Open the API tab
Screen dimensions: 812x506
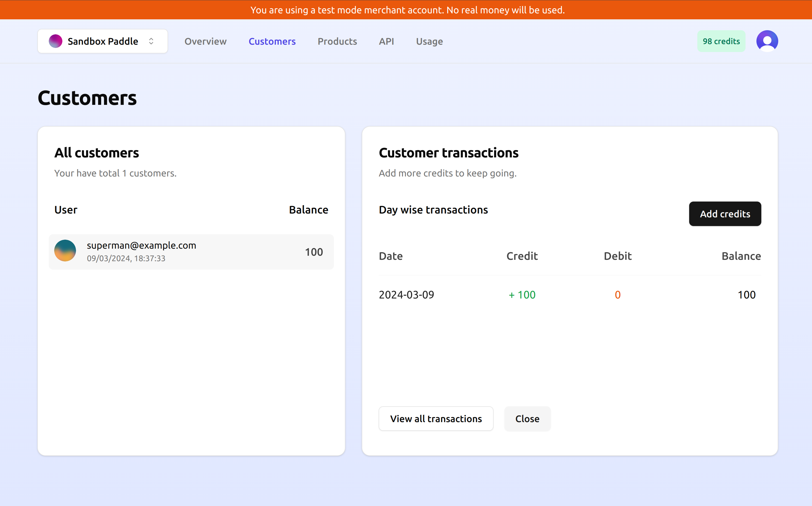pos(386,41)
